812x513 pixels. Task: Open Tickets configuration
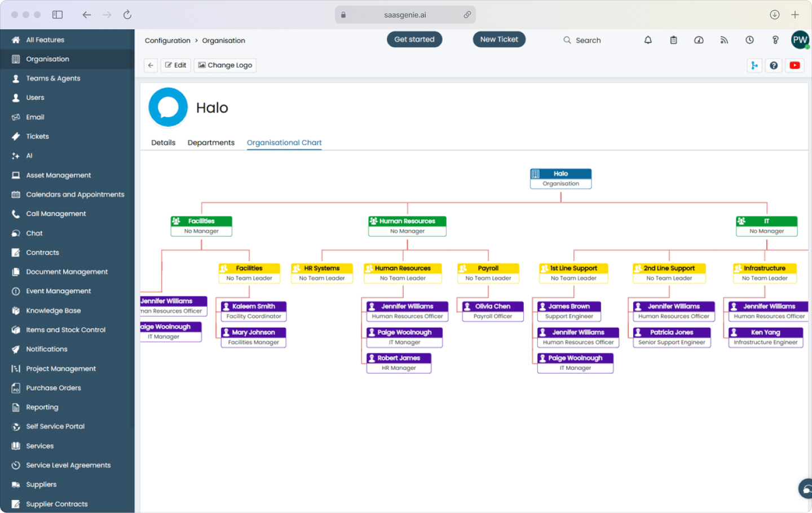[67, 136]
